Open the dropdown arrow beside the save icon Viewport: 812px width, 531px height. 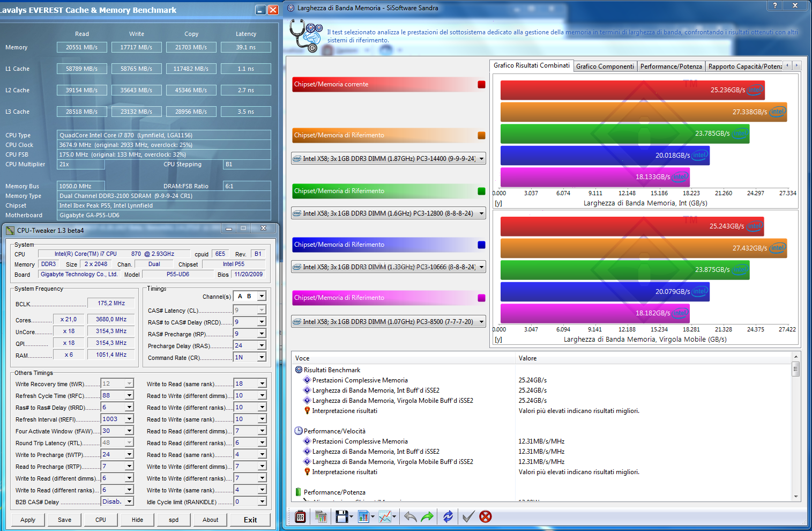(x=351, y=517)
